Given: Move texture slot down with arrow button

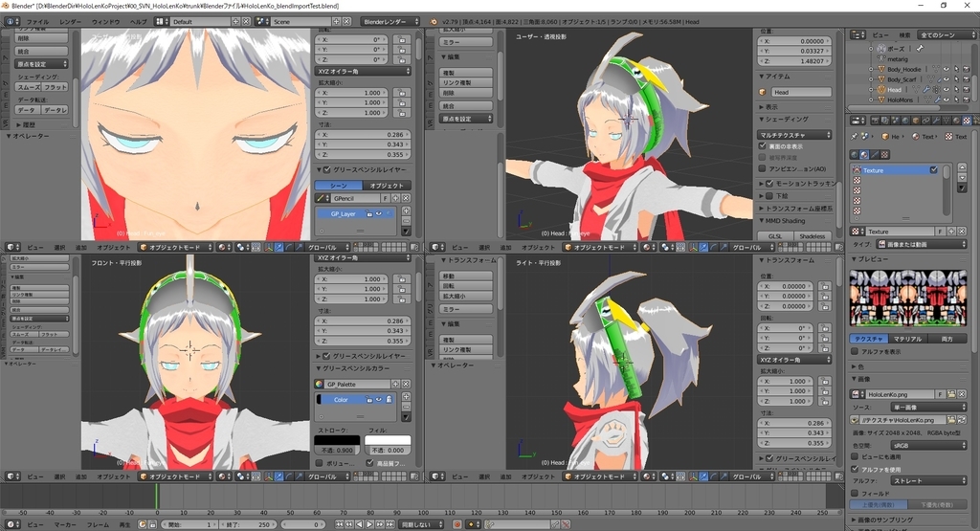Looking at the screenshot, I should click(x=963, y=177).
